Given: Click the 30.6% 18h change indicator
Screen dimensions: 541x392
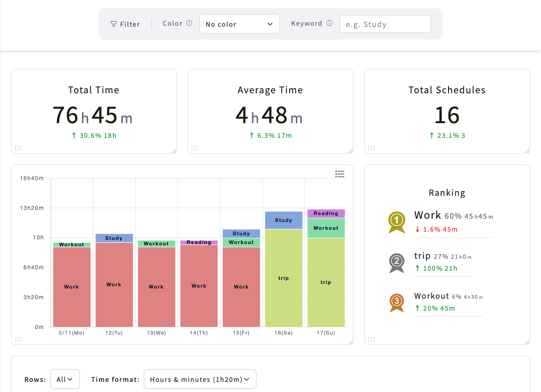Looking at the screenshot, I should 94,136.
